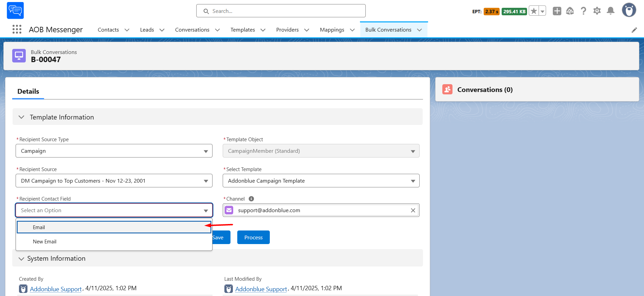Click the Channel info tooltip icon
The width and height of the screenshot is (644, 296).
coord(251,199)
